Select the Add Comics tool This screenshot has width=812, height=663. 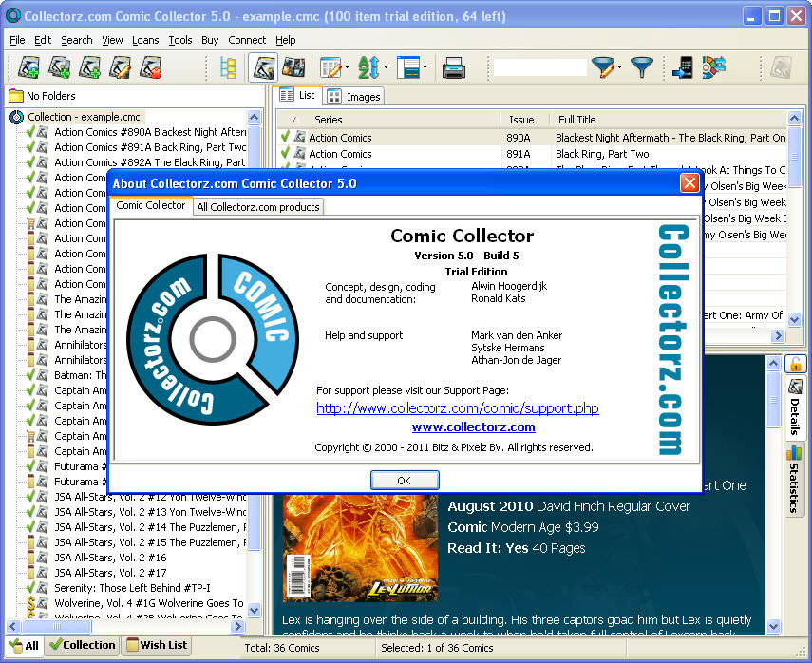28,68
